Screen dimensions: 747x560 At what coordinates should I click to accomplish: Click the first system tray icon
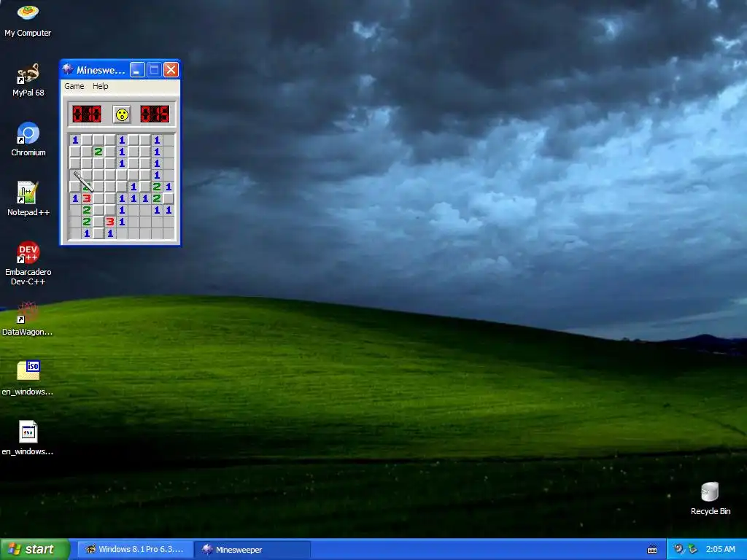679,549
